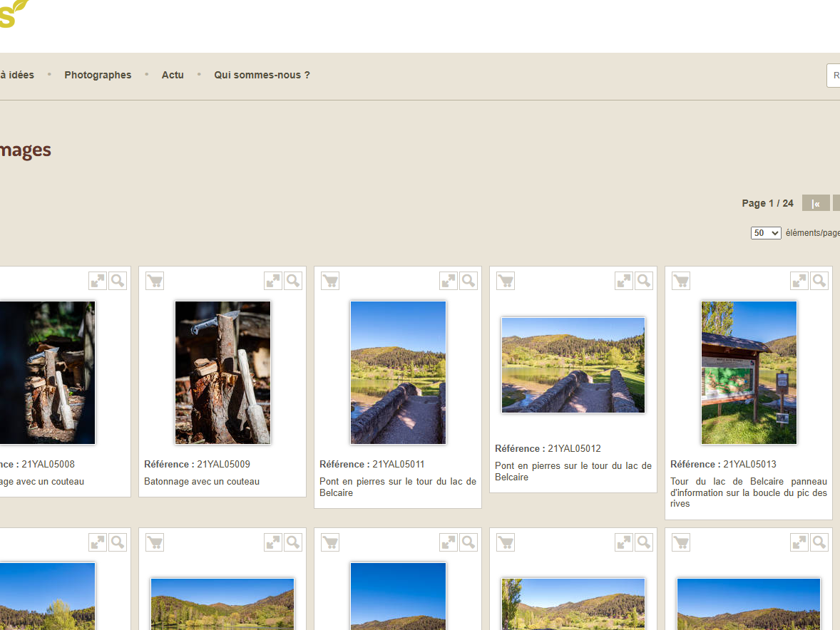Open mountain thumbnail below 21YAL05013
The height and width of the screenshot is (630, 840).
click(x=749, y=604)
